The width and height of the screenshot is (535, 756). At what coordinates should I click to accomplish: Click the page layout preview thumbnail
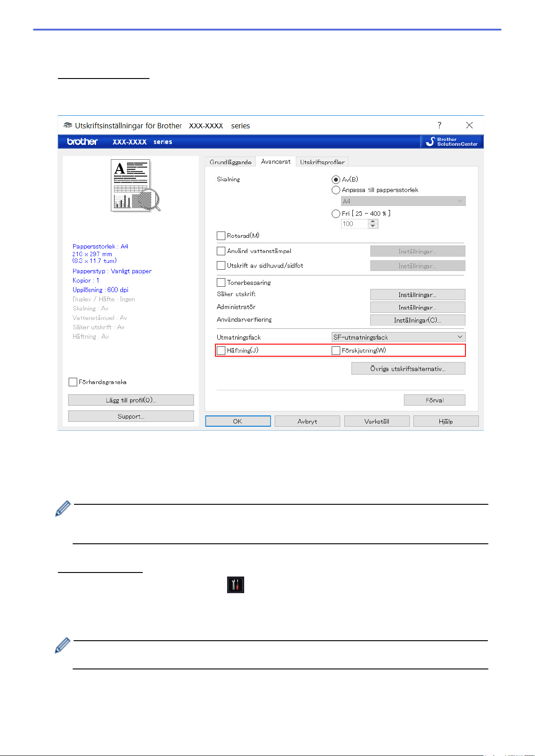(135, 186)
